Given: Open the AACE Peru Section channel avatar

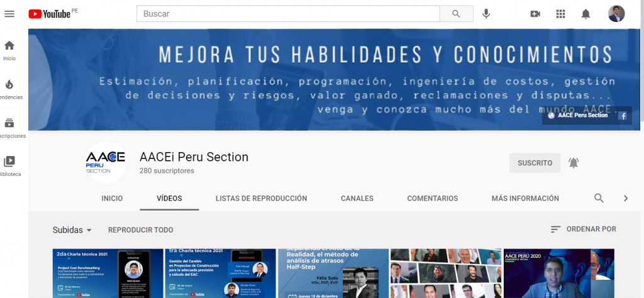Looking at the screenshot, I should 106,163.
